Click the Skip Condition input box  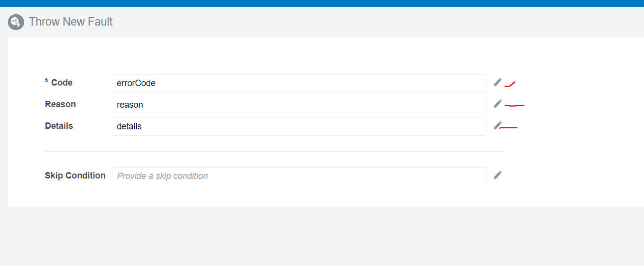[x=300, y=176]
